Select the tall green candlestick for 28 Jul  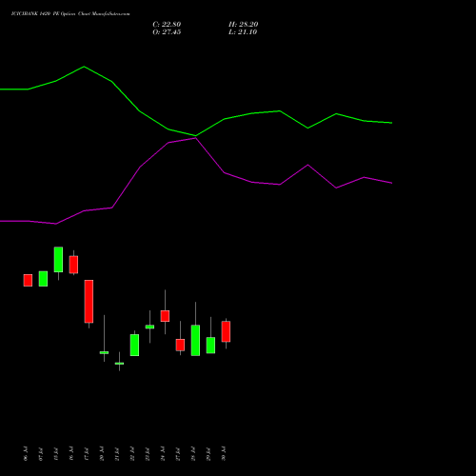click(x=195, y=340)
